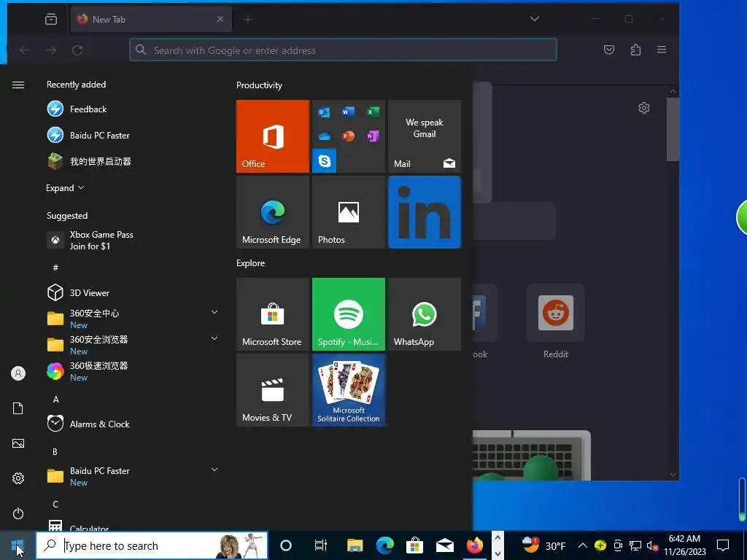This screenshot has width=747, height=560.
Task: Click the Start menu hamburger button
Action: point(18,85)
